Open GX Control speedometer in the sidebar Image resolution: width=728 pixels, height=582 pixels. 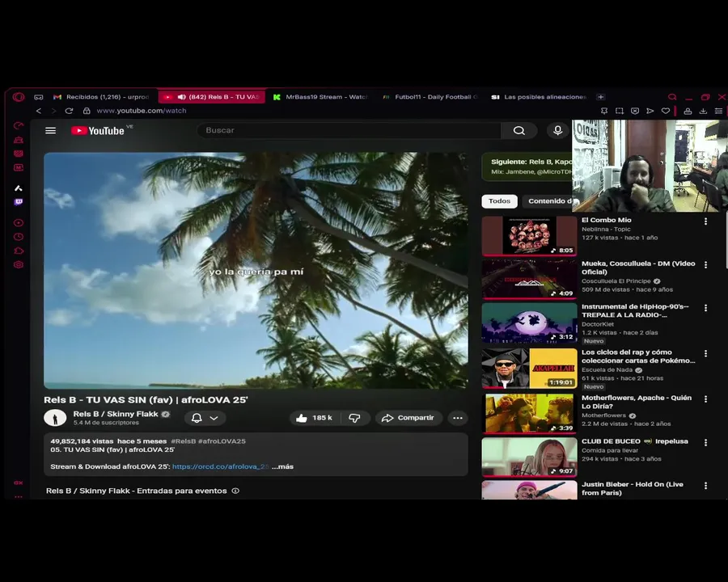coord(18,125)
